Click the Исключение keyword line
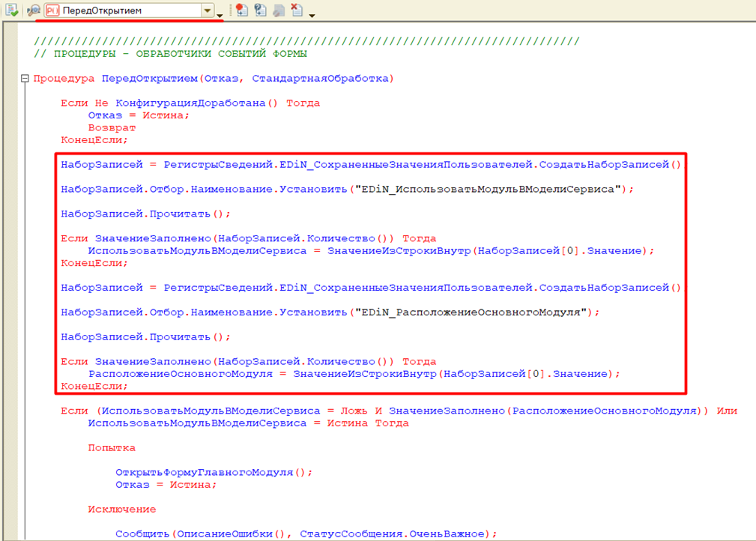The width and height of the screenshot is (756, 541). [121, 510]
